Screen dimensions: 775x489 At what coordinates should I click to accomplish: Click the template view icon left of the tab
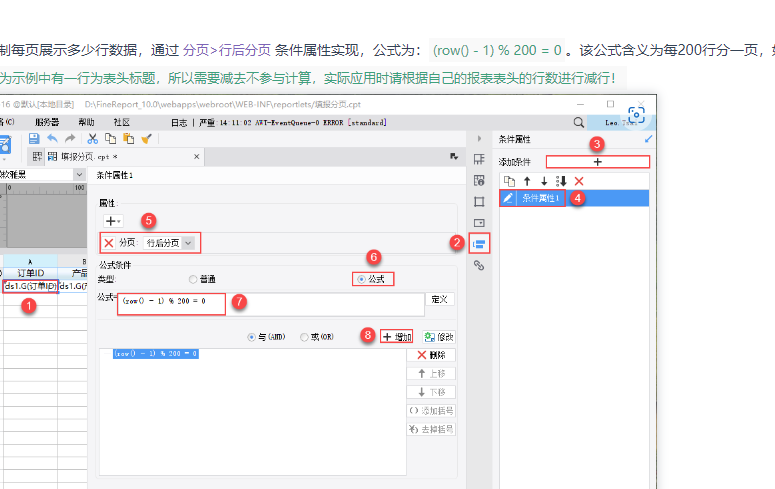tap(37, 157)
